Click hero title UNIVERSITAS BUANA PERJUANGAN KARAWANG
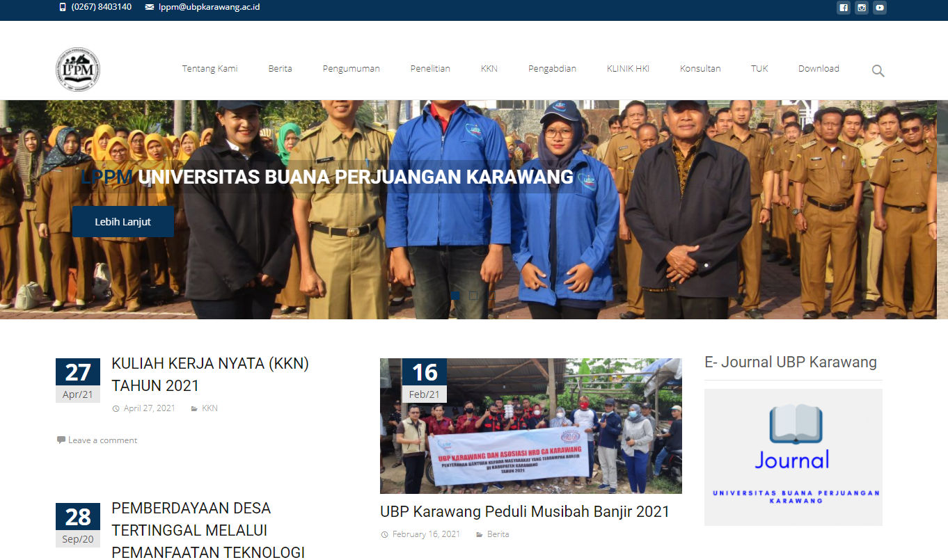 click(356, 177)
